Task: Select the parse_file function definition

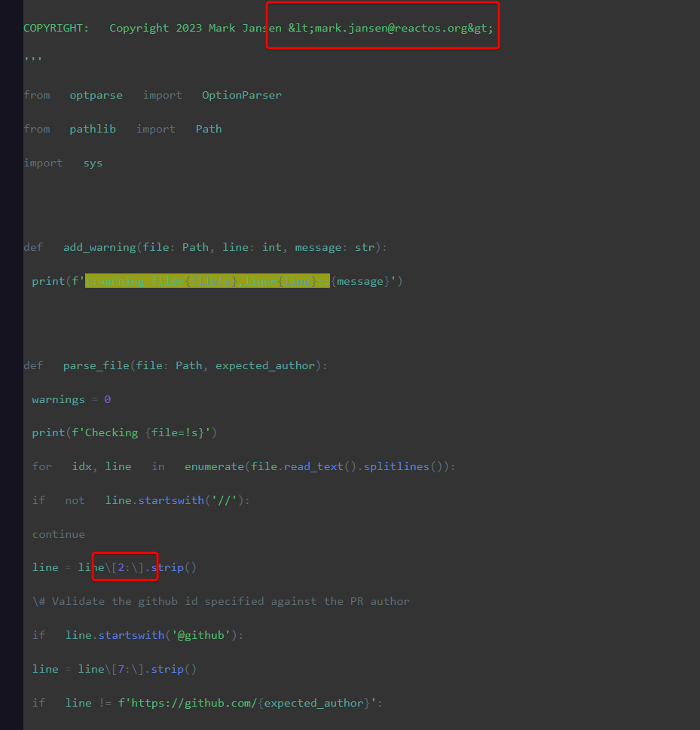Action: click(x=96, y=365)
